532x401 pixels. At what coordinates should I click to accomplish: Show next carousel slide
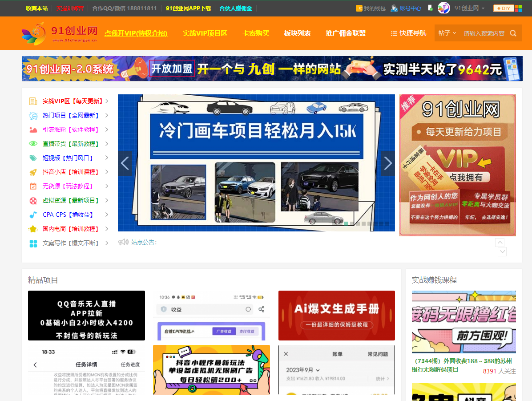[388, 163]
